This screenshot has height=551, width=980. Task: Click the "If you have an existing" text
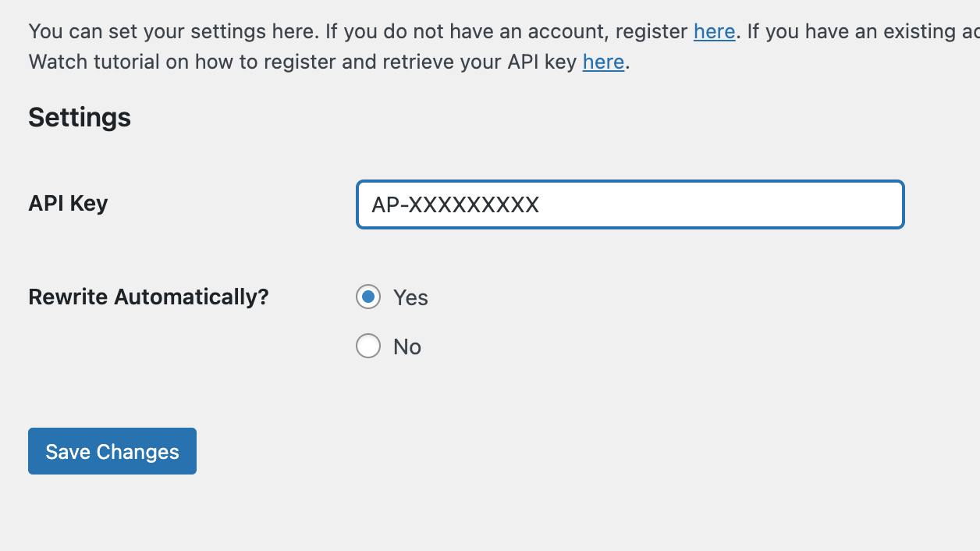pos(863,31)
